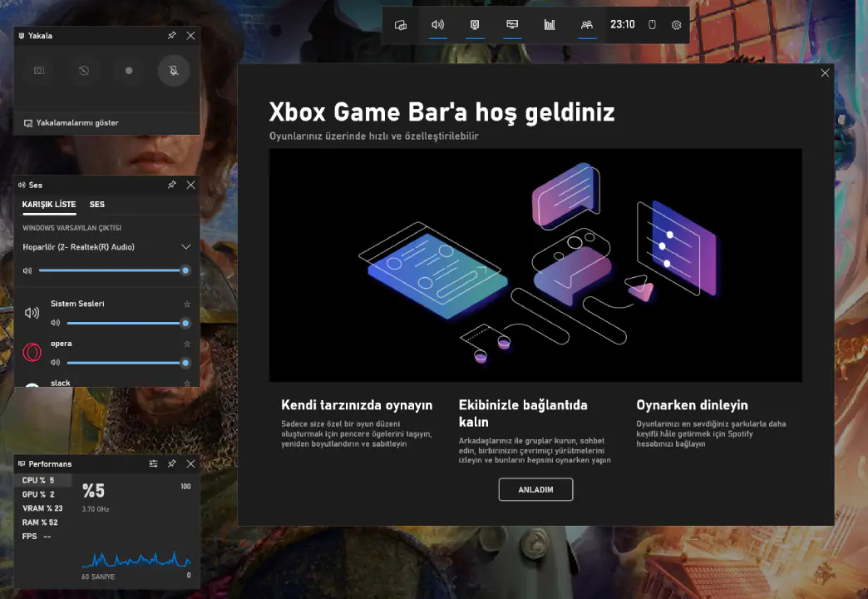868x599 pixels.
Task: Select CPU % metric in Performans
Action: pos(42,480)
